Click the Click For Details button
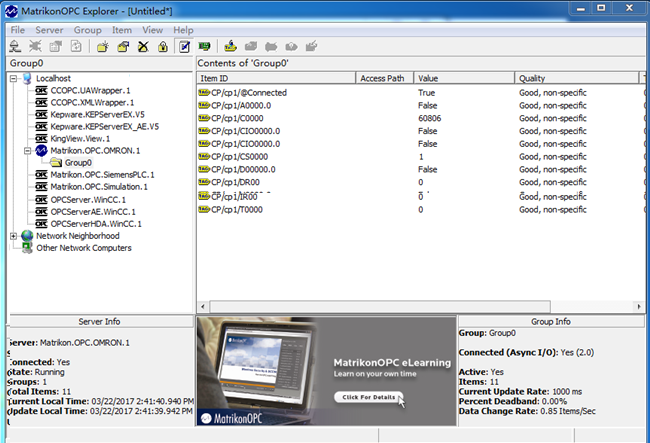The height and width of the screenshot is (443, 650). 369,397
